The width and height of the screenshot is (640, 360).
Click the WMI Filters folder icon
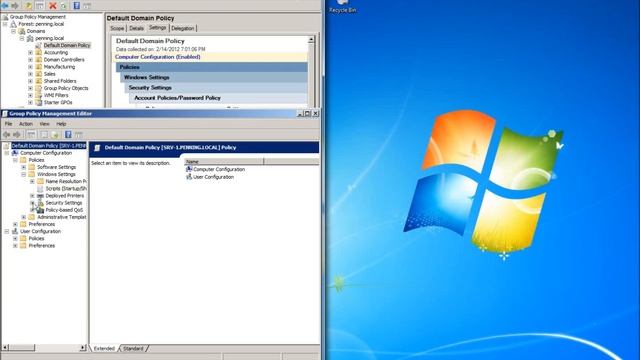39,95
